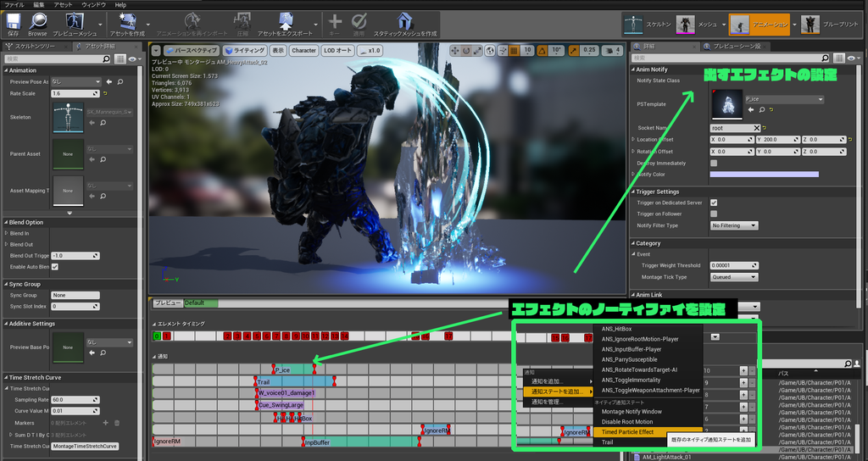Click the Character viewport button
868x461 pixels.
[x=304, y=50]
